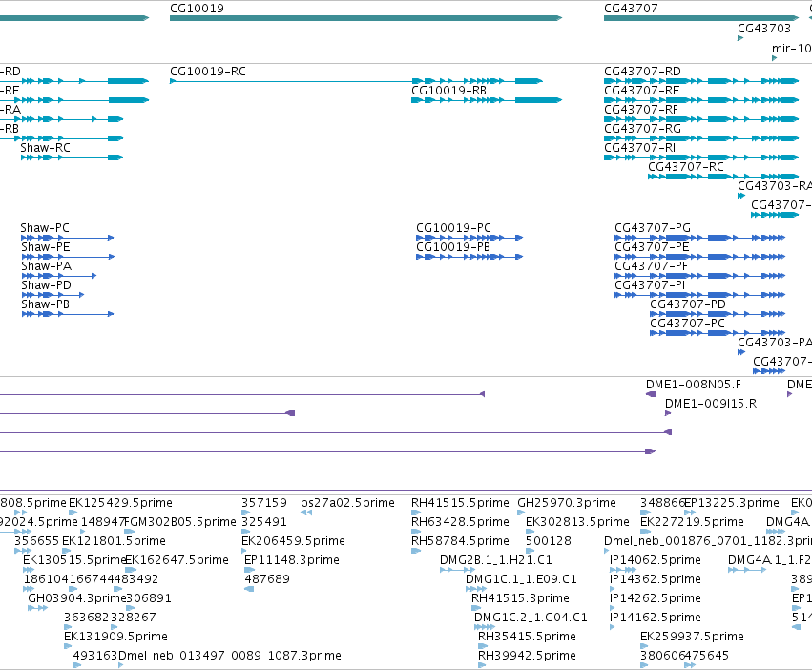
Task: Select transcript CG10019-RC
Action: click(x=356, y=81)
